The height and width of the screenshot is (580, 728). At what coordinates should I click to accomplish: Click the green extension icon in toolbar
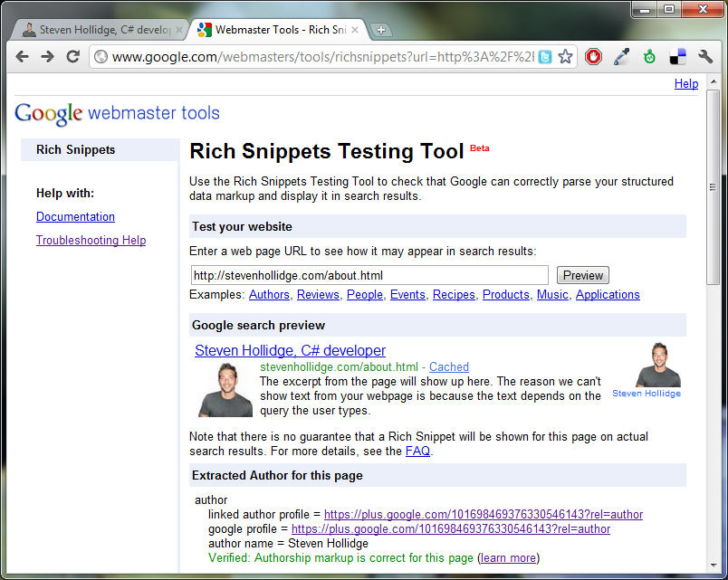pyautogui.click(x=649, y=57)
